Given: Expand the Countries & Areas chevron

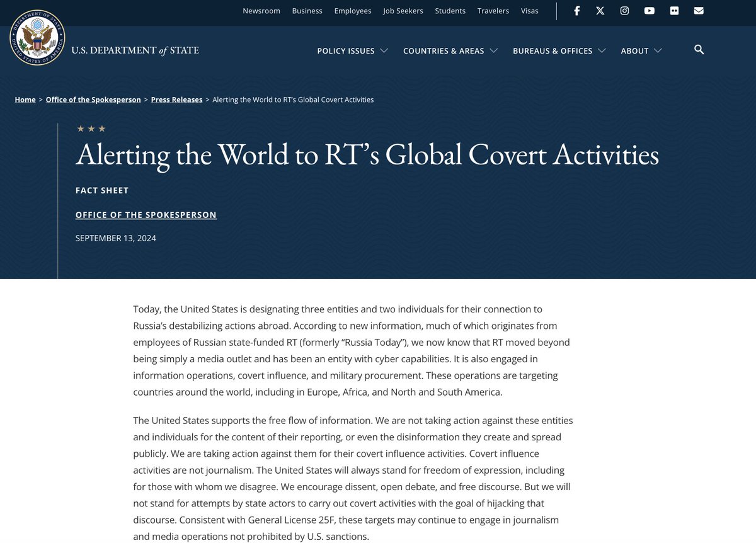Looking at the screenshot, I should coord(493,50).
